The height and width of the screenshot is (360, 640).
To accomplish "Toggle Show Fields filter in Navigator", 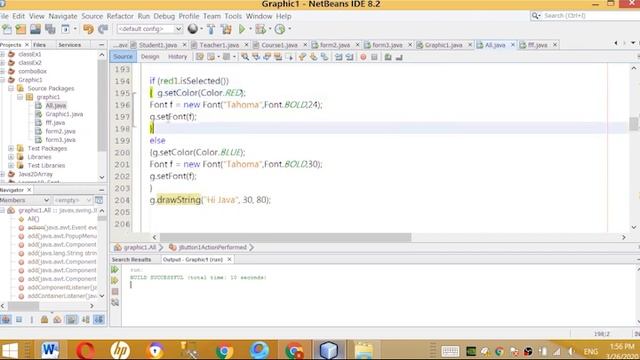I will point(19,320).
